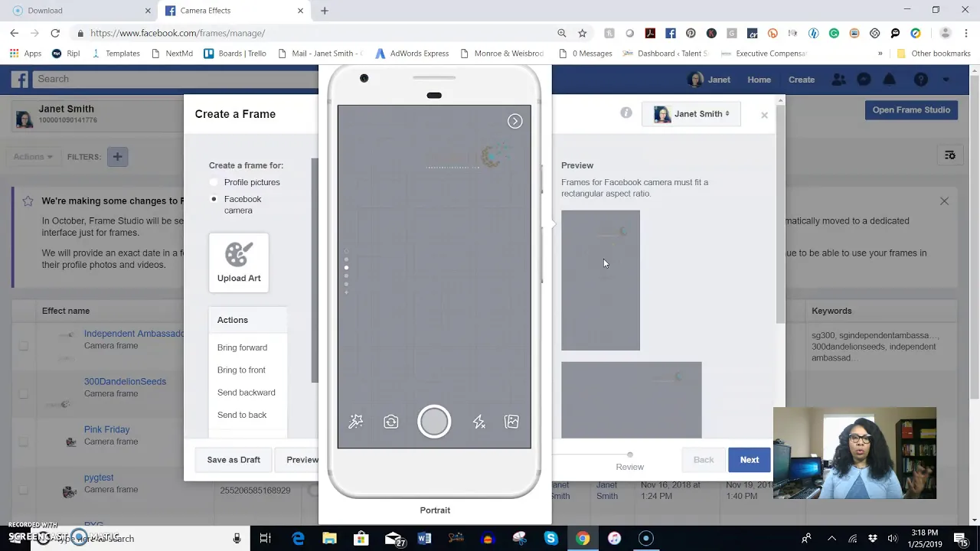Open Janet profile link in Facebook header

pyautogui.click(x=709, y=80)
